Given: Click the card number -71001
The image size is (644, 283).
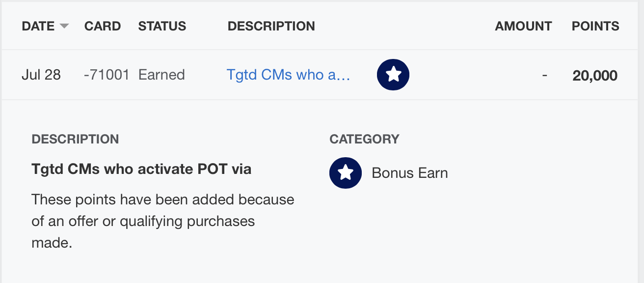Looking at the screenshot, I should [x=107, y=75].
